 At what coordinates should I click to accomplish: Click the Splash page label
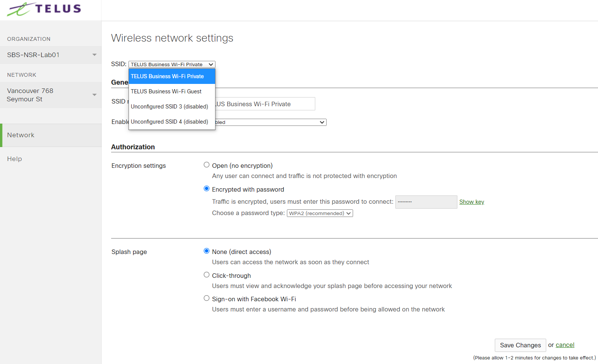[x=129, y=252]
